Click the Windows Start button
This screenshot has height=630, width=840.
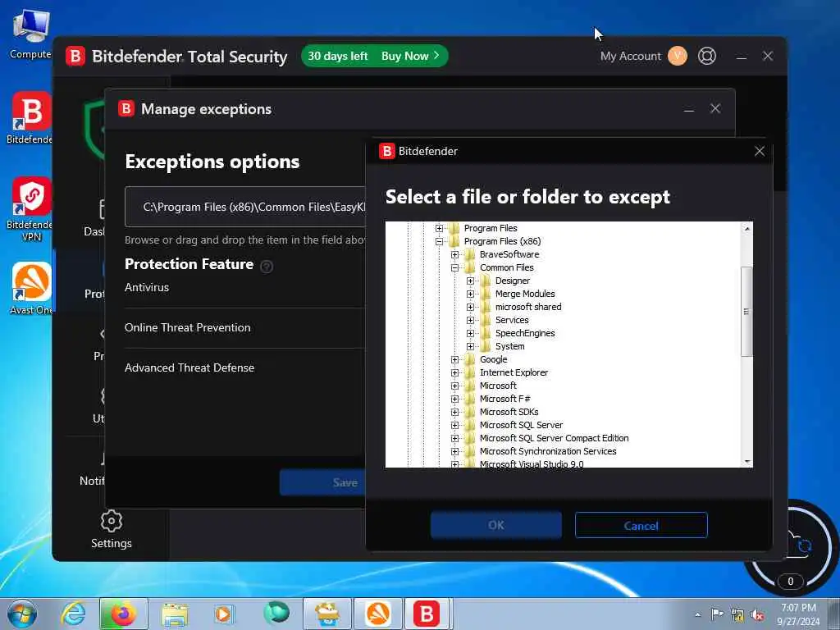(x=22, y=614)
